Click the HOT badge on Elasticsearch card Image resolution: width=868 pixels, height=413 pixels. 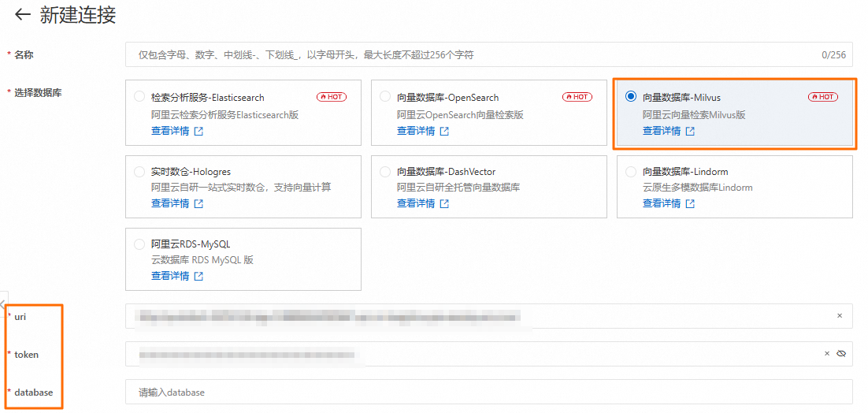pos(332,97)
